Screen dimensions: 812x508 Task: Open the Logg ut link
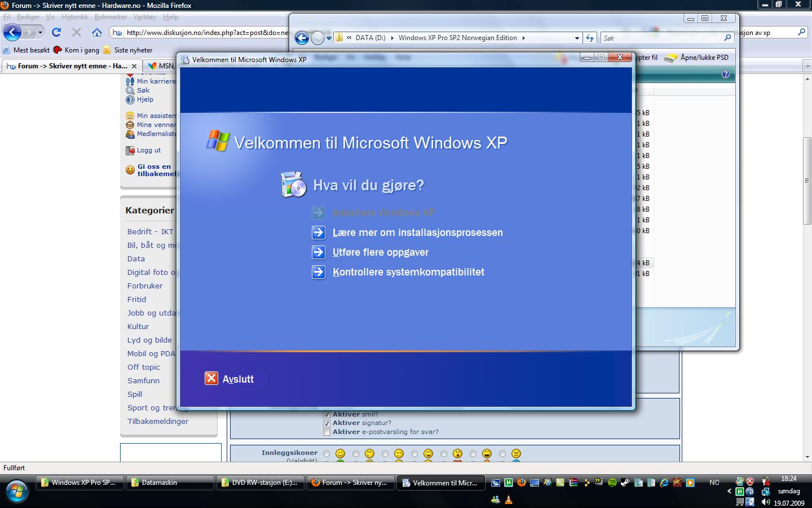click(x=149, y=150)
